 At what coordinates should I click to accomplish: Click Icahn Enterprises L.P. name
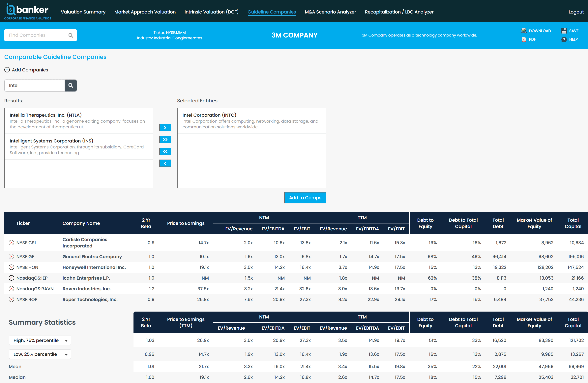click(86, 278)
